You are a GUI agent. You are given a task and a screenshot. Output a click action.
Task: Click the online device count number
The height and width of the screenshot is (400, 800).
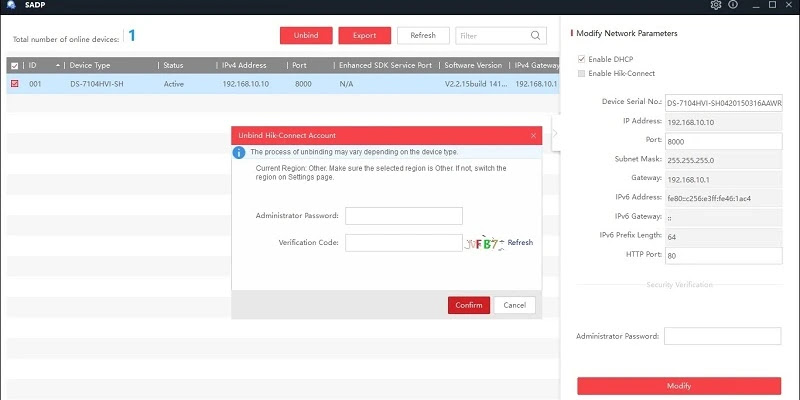(132, 36)
